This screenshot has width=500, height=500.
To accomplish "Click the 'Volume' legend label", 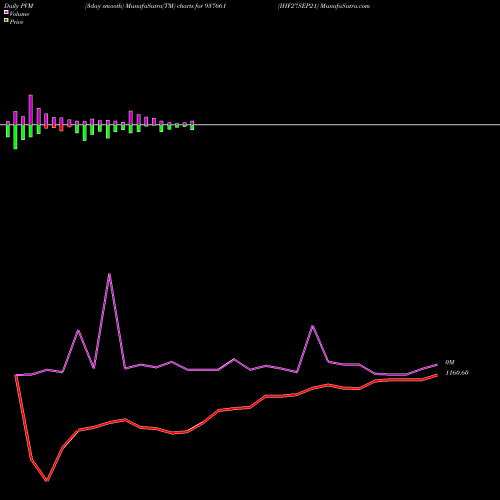I will click(x=19, y=14).
